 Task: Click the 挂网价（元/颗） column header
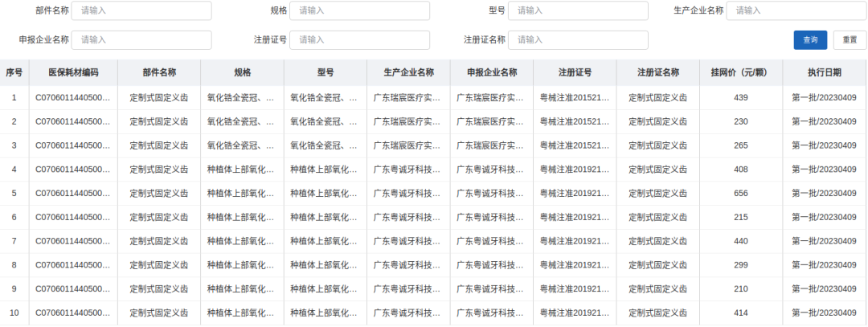(740, 72)
